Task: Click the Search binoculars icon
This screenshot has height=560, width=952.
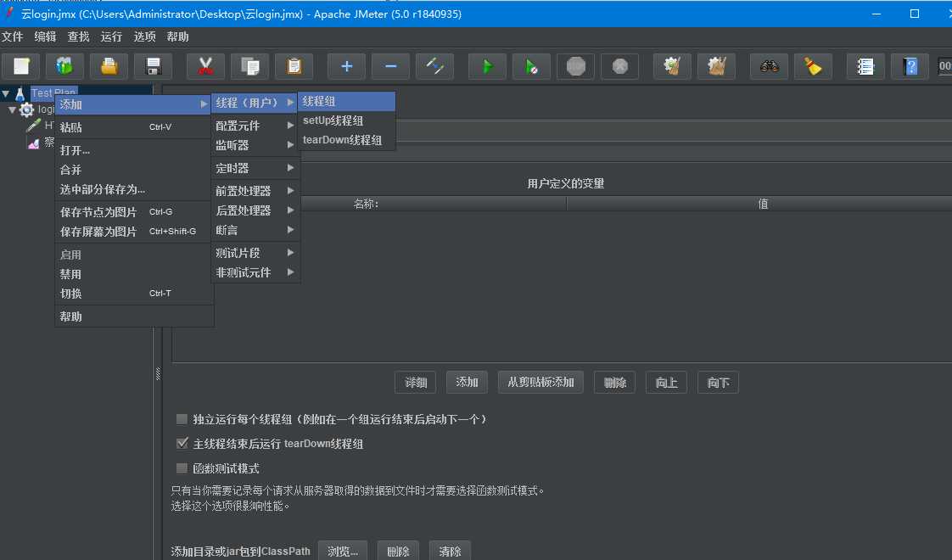Action: point(770,65)
